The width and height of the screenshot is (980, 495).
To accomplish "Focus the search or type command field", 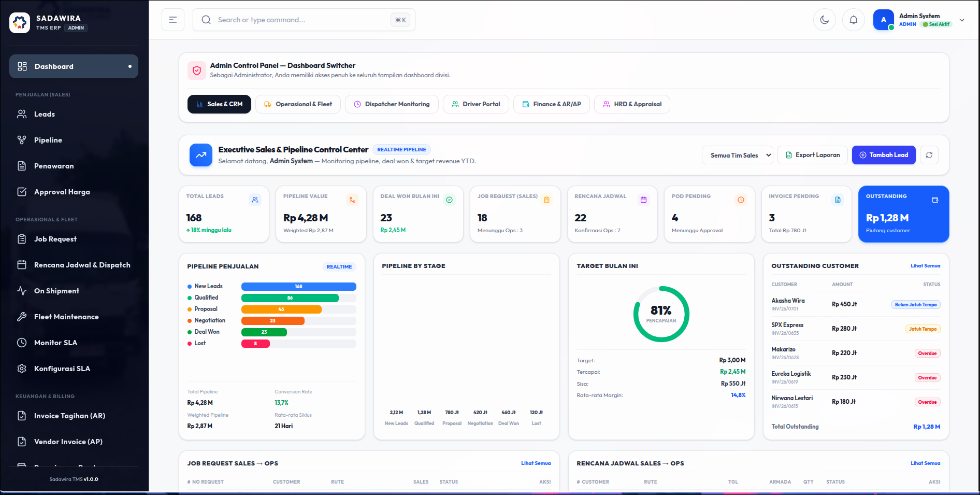I will [304, 20].
